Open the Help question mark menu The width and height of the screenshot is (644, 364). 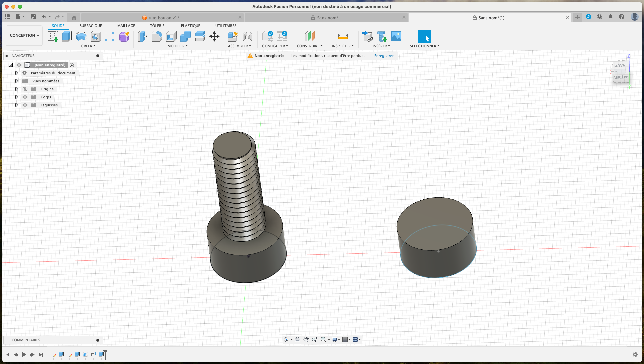622,17
